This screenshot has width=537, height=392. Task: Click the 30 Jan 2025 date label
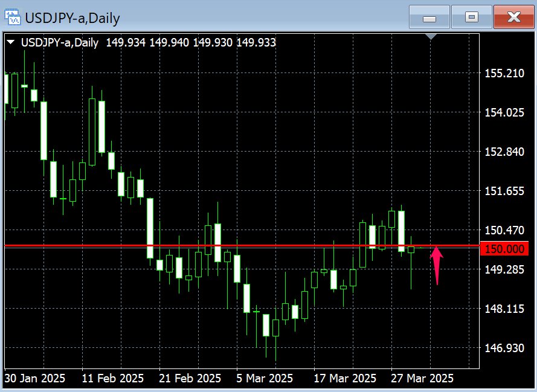35,378
